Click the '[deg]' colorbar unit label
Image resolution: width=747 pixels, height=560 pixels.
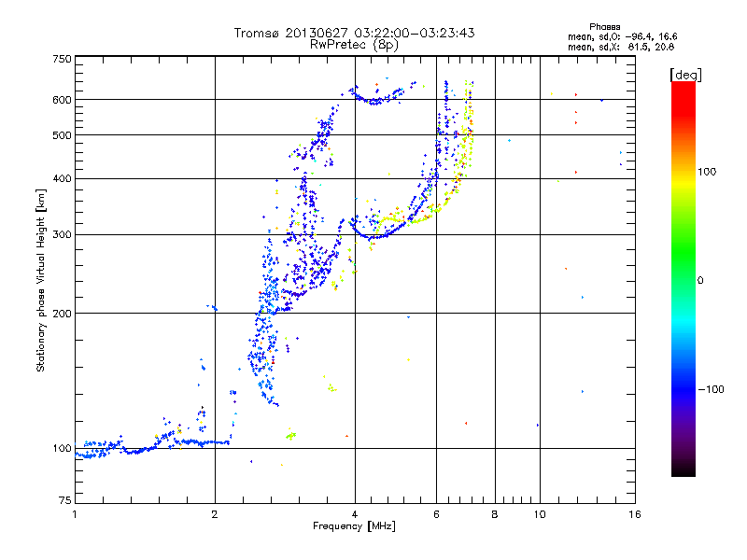pyautogui.click(x=685, y=75)
